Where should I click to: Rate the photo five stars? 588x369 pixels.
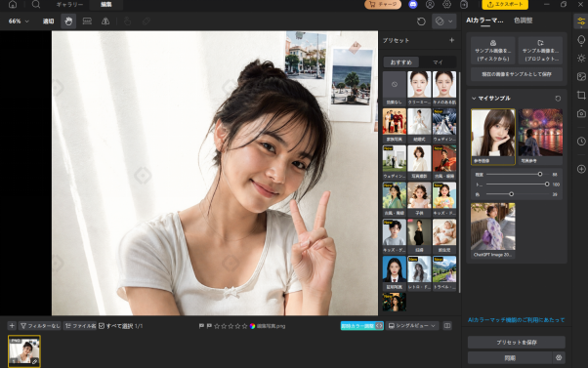[x=244, y=326]
